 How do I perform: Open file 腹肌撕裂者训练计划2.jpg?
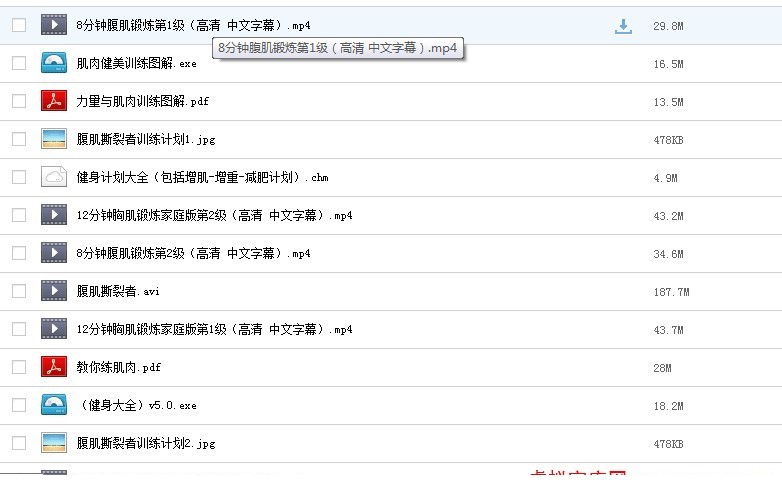[146, 443]
